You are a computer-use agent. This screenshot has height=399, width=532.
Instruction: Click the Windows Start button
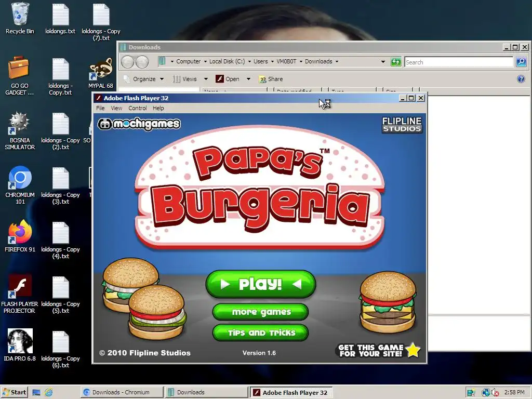[x=14, y=393]
